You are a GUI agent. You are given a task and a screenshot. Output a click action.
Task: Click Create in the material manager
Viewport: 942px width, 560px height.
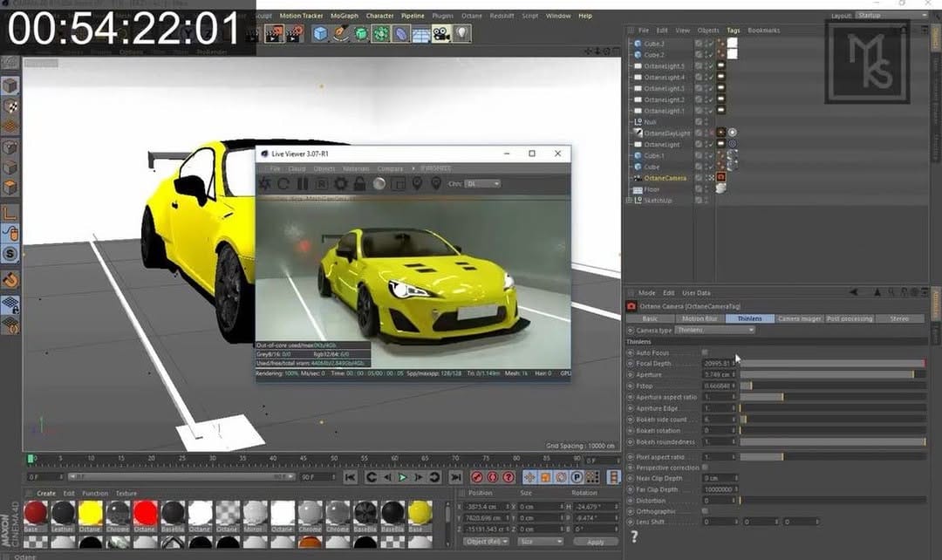46,494
